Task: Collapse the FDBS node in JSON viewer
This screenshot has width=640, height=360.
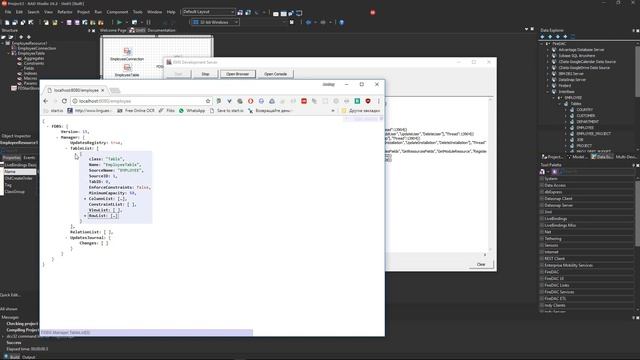Action: click(48, 127)
